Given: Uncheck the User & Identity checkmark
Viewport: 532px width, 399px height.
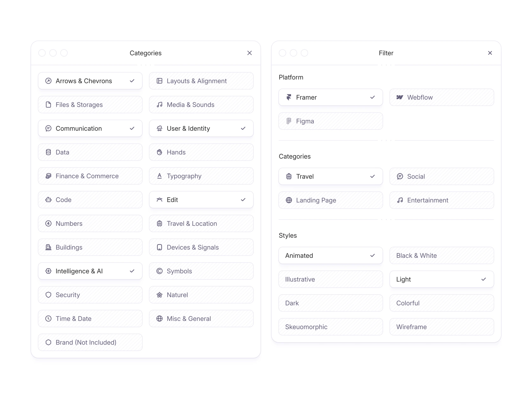Looking at the screenshot, I should tap(243, 128).
